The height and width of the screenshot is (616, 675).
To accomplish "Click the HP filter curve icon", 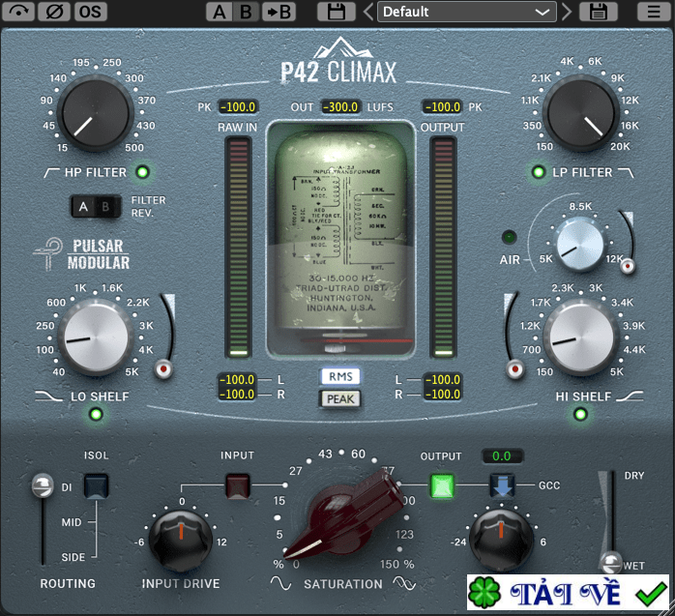I will [51, 173].
